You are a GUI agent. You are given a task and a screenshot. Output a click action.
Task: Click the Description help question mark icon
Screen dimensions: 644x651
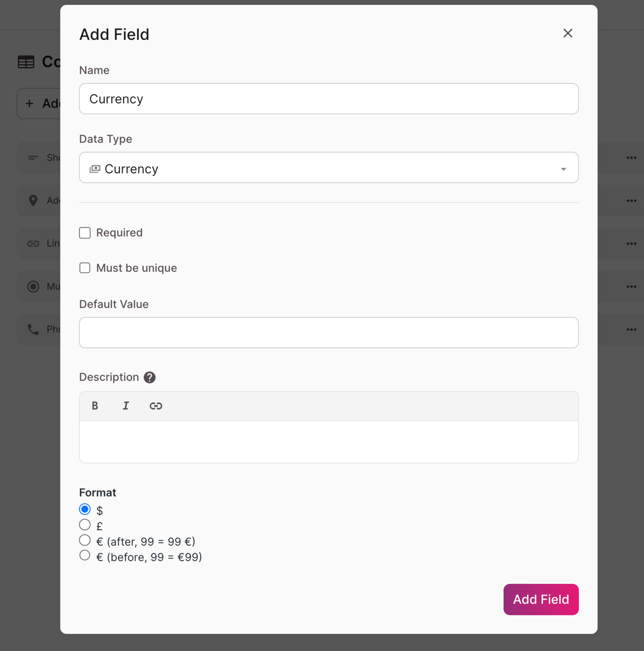tap(149, 378)
